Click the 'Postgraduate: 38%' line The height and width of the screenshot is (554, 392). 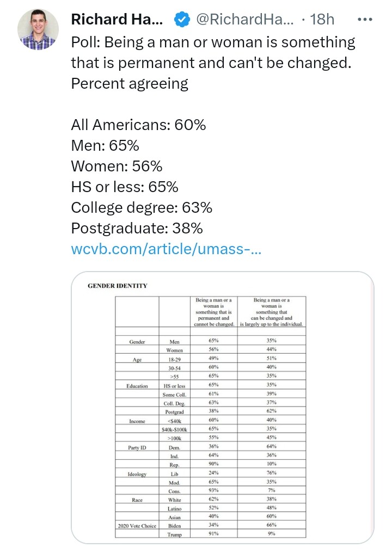click(137, 228)
